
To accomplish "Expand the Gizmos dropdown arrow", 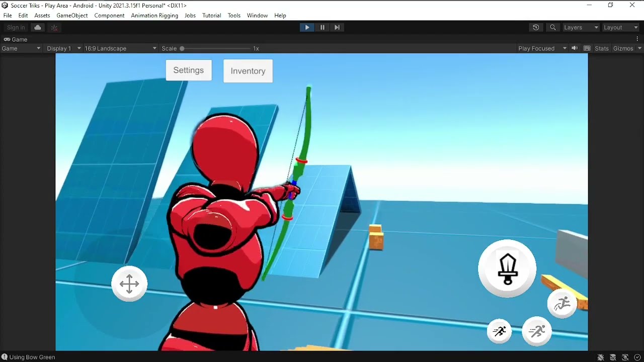I will [639, 48].
